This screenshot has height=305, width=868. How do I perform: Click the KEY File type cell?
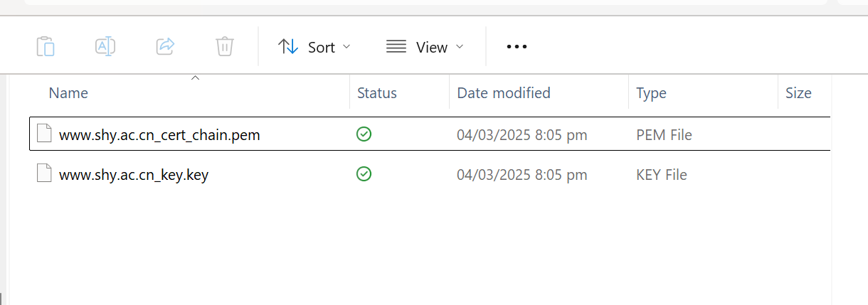click(662, 175)
